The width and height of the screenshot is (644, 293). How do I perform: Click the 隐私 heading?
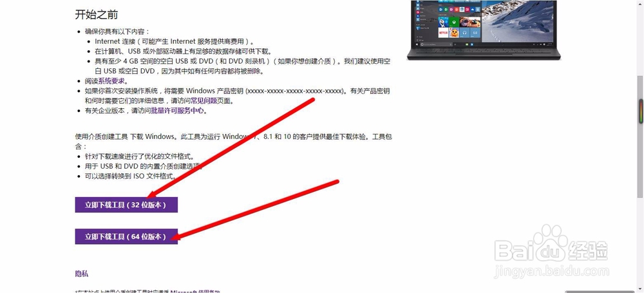pos(81,274)
